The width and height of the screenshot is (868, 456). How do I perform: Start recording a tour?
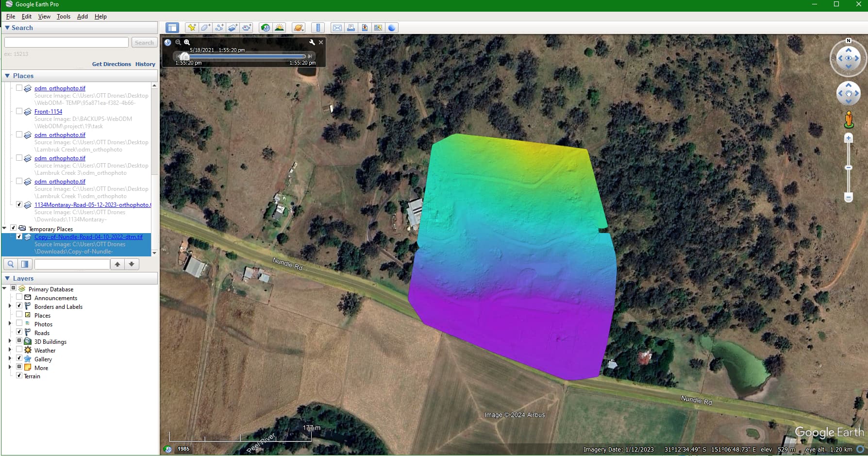click(246, 28)
